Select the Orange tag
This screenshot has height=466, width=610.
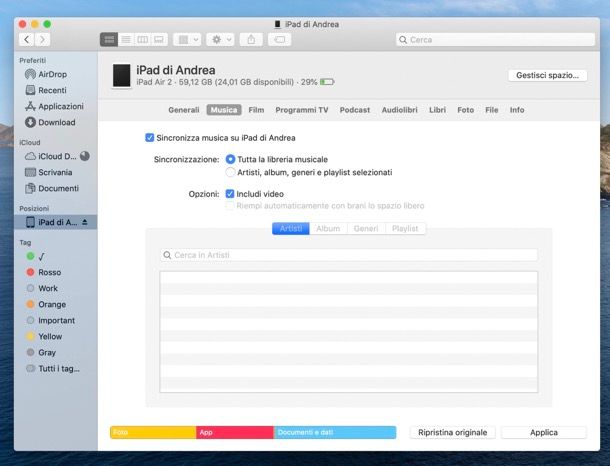(x=46, y=304)
